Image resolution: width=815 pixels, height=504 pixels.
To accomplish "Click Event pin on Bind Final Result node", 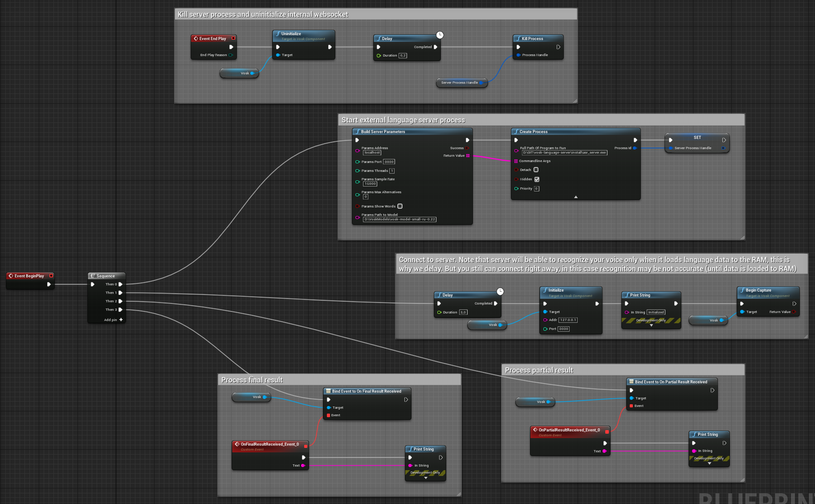I will coord(329,415).
